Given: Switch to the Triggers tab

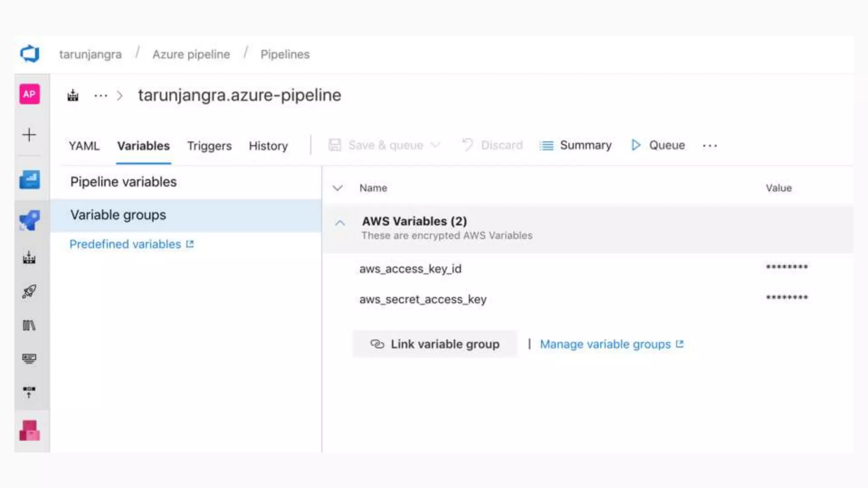Looking at the screenshot, I should [x=209, y=146].
